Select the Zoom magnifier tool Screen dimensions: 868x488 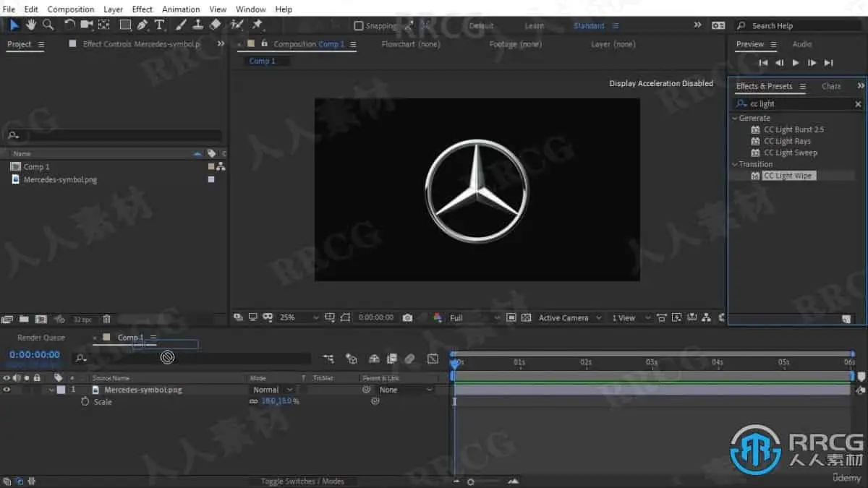48,25
